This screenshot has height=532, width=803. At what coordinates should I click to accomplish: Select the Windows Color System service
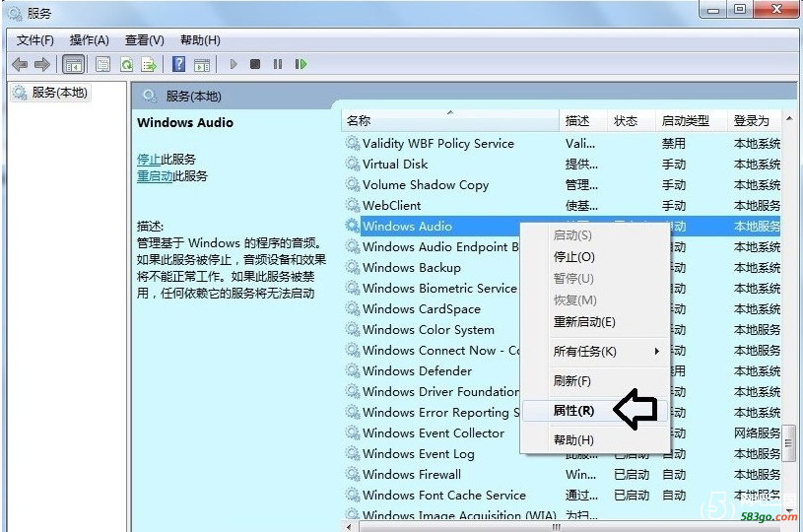tap(432, 330)
